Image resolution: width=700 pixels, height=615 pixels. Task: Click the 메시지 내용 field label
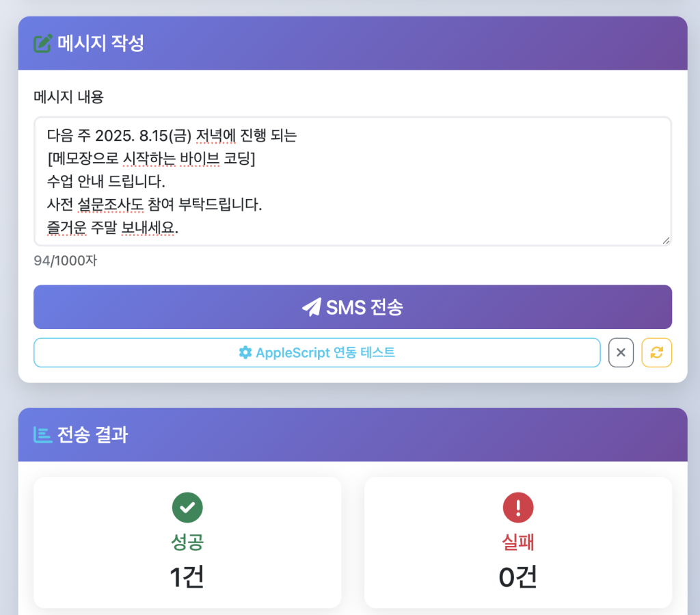pyautogui.click(x=69, y=96)
